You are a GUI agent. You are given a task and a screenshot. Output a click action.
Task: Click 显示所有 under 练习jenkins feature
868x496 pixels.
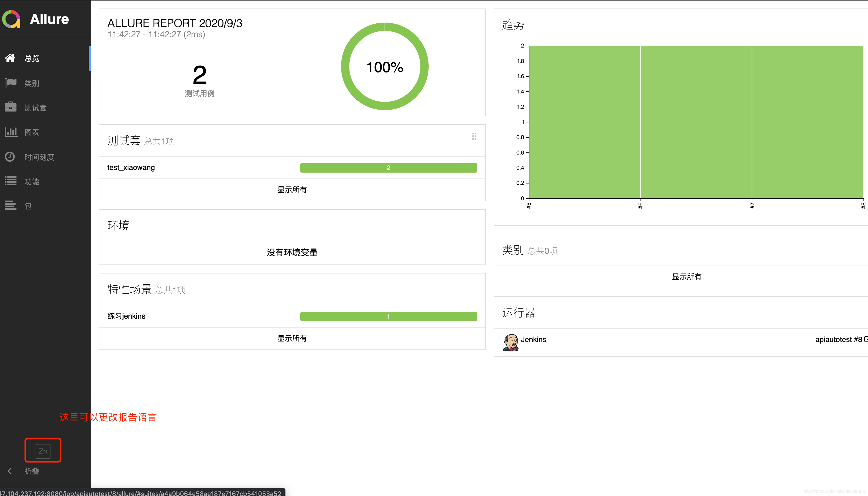[x=292, y=338]
